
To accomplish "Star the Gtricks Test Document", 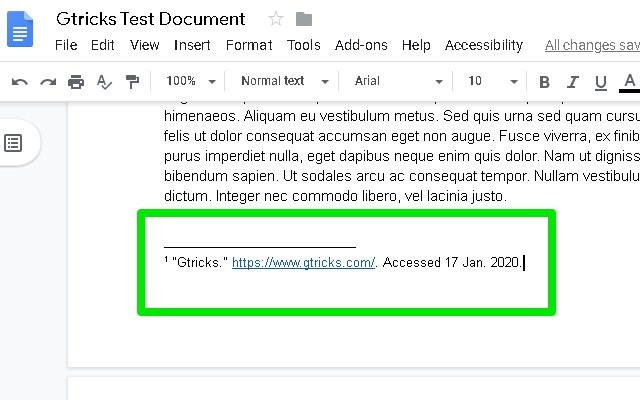I will coord(274,19).
